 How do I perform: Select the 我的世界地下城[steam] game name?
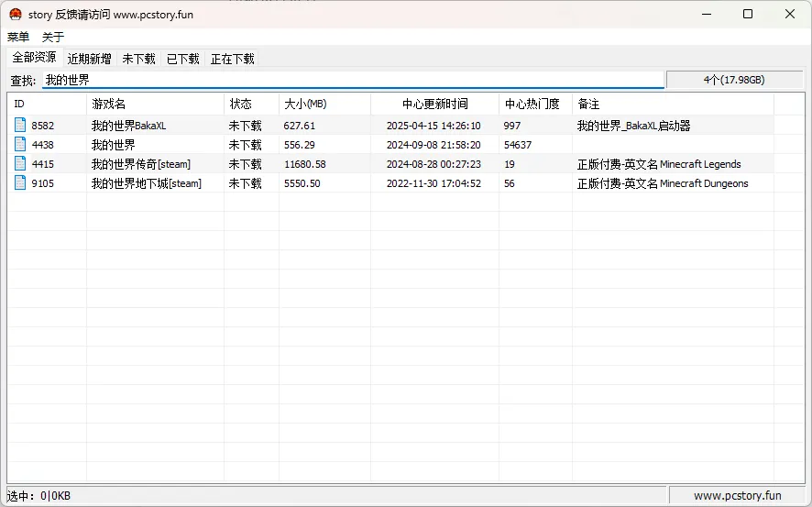click(x=147, y=183)
